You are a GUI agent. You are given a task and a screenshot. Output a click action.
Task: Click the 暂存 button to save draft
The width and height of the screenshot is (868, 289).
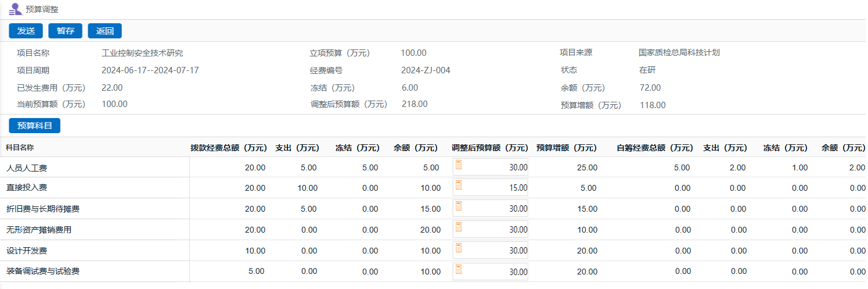click(x=65, y=31)
